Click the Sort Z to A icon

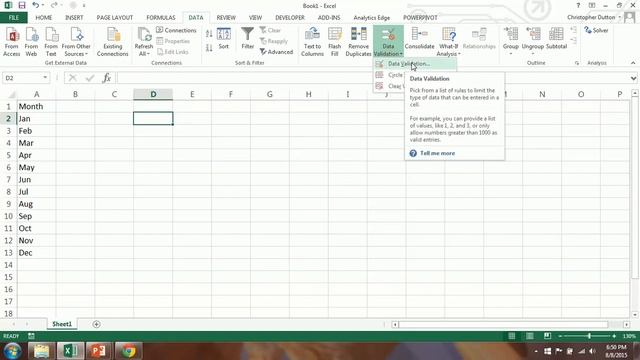(x=209, y=48)
